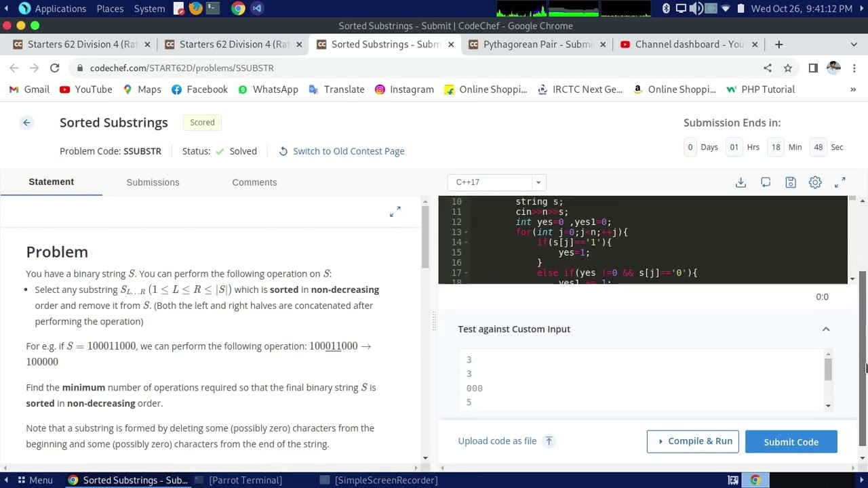Bookmark this page with star icon
Image resolution: width=868 pixels, height=488 pixels.
tap(788, 68)
